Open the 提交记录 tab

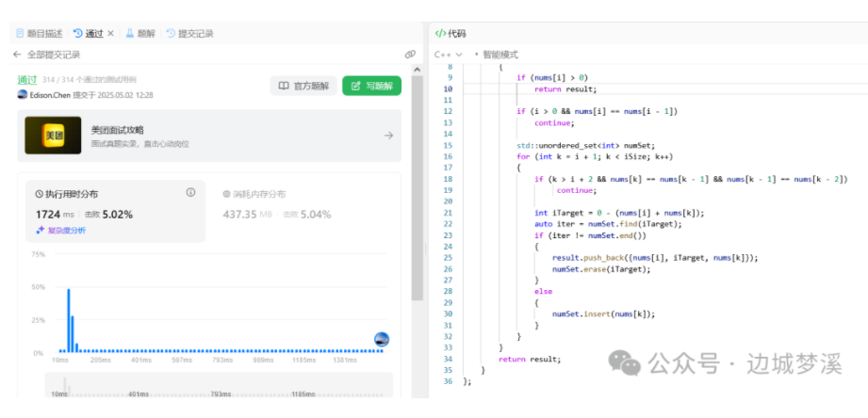tap(189, 33)
